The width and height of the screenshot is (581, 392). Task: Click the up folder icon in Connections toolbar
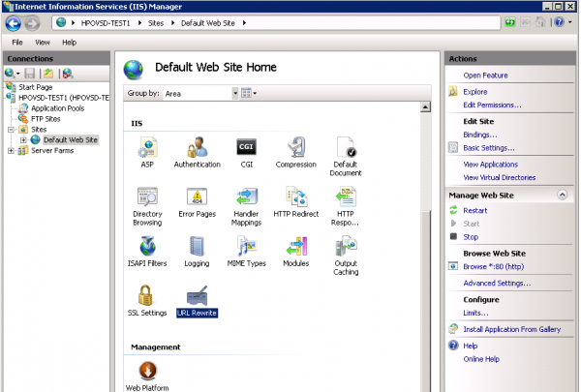click(48, 74)
